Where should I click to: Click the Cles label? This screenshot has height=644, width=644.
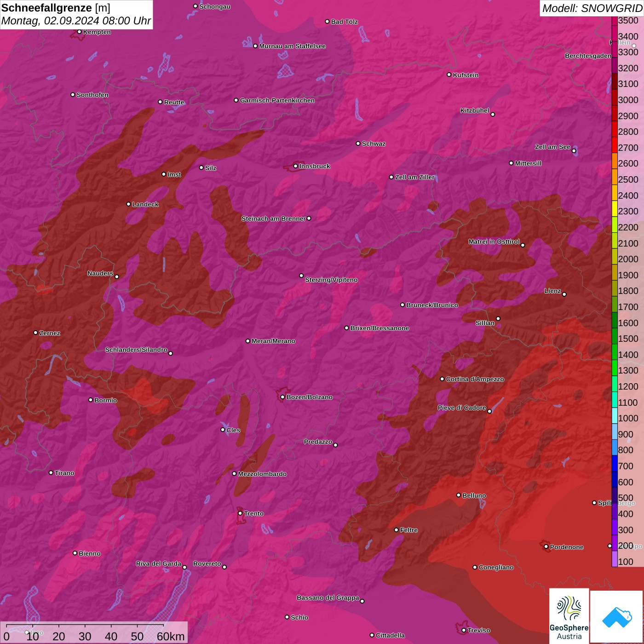(x=233, y=430)
